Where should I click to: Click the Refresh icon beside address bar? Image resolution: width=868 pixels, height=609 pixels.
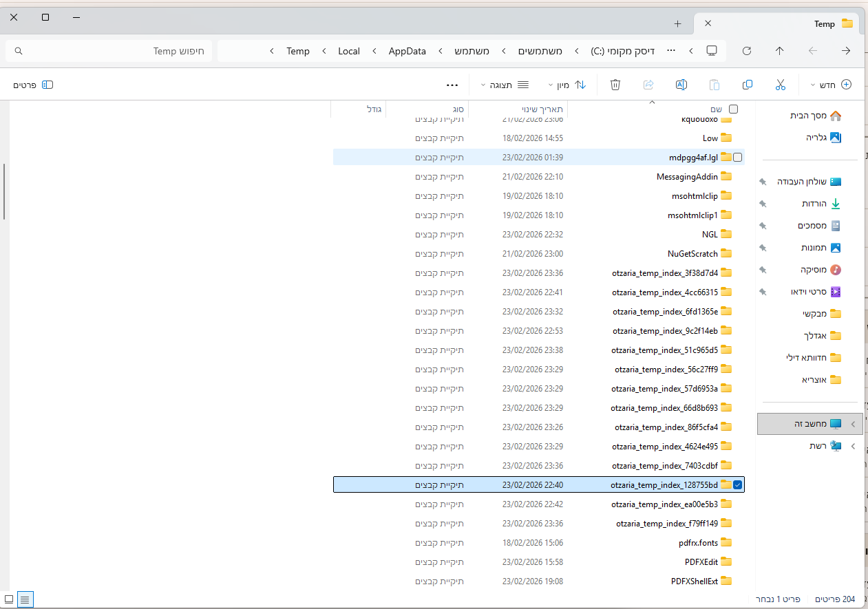click(746, 51)
